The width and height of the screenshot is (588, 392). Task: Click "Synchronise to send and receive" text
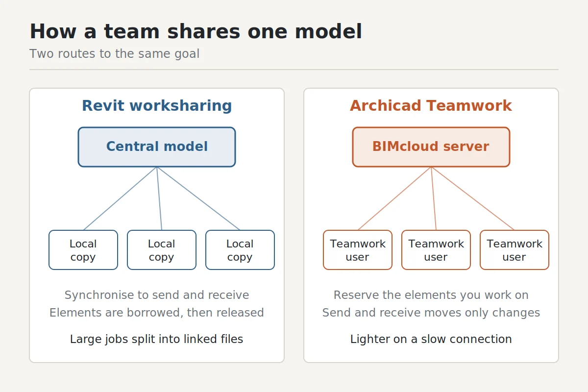157,295
